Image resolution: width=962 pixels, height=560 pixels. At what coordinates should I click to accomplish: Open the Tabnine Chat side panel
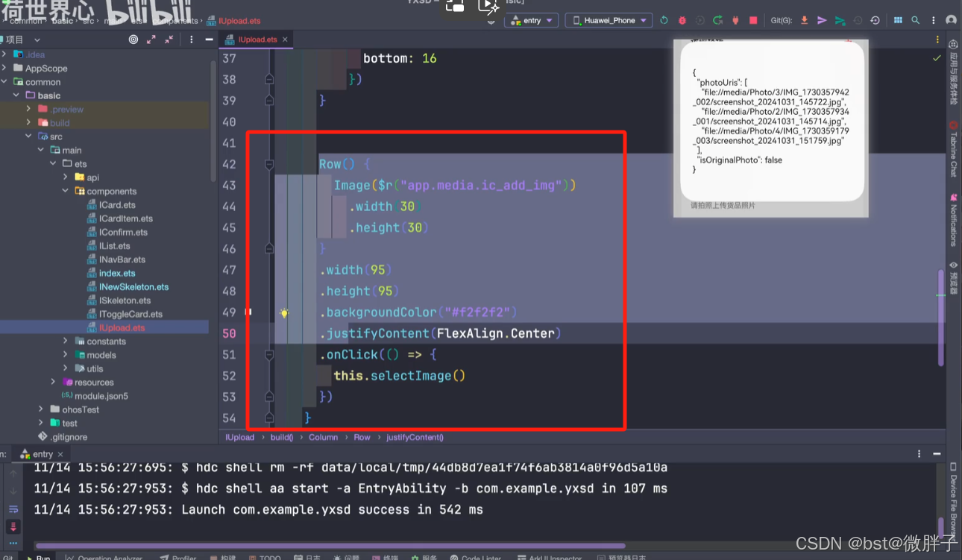pos(953,149)
